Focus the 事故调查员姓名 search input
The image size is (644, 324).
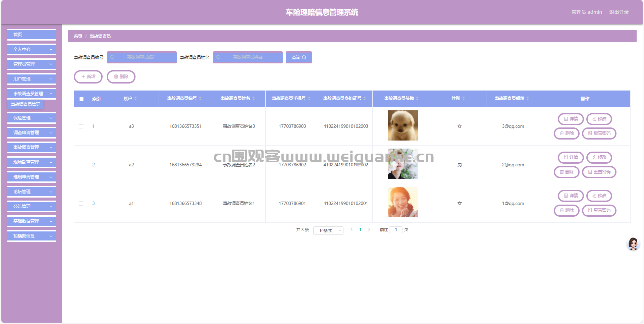(x=248, y=57)
